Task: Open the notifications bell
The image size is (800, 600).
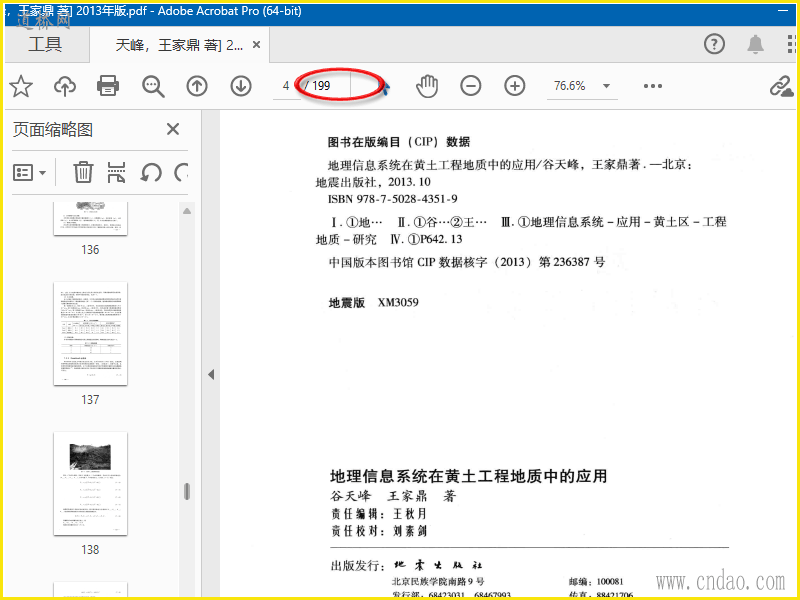Action: [755, 44]
